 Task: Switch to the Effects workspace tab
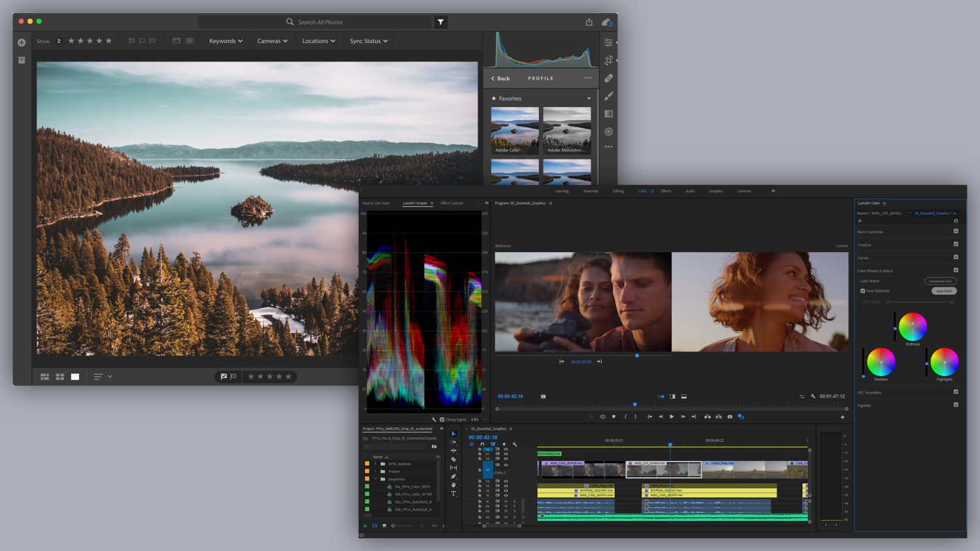point(666,191)
